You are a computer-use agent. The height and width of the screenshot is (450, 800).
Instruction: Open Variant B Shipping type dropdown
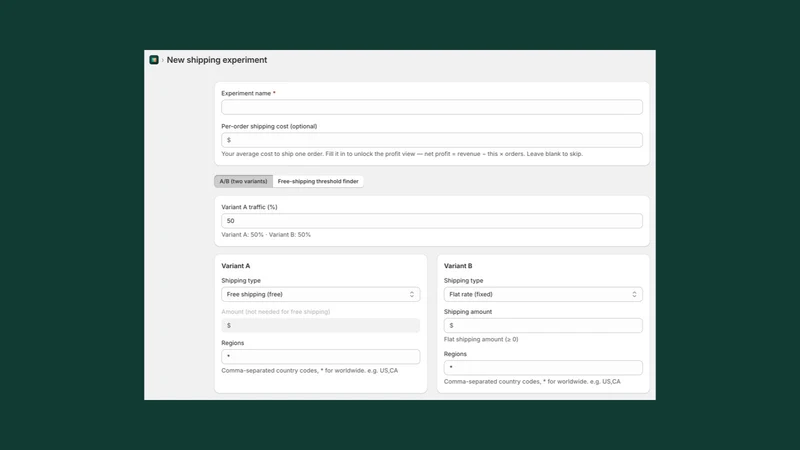pyautogui.click(x=543, y=294)
